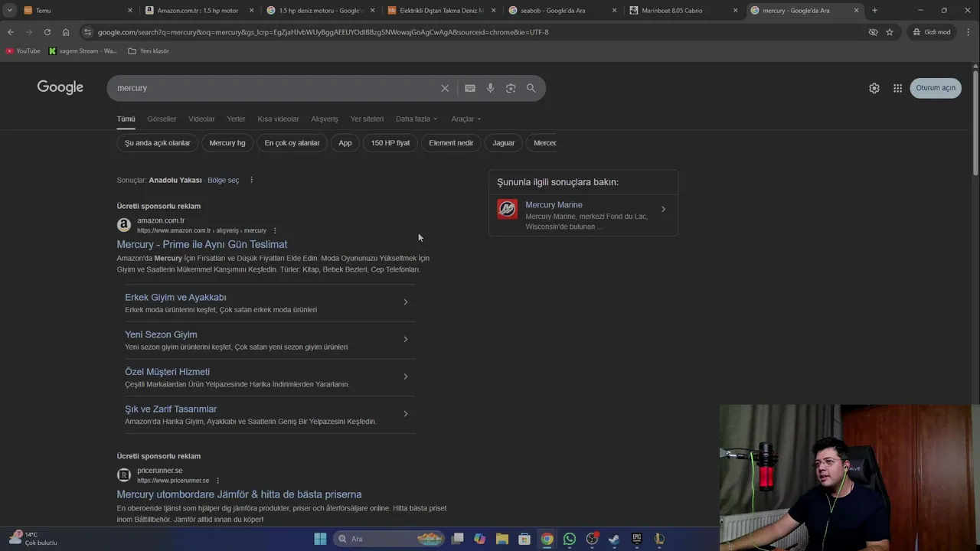The width and height of the screenshot is (980, 551).
Task: Select 'Şu anda açık olanlar' filter chip
Action: [x=158, y=143]
